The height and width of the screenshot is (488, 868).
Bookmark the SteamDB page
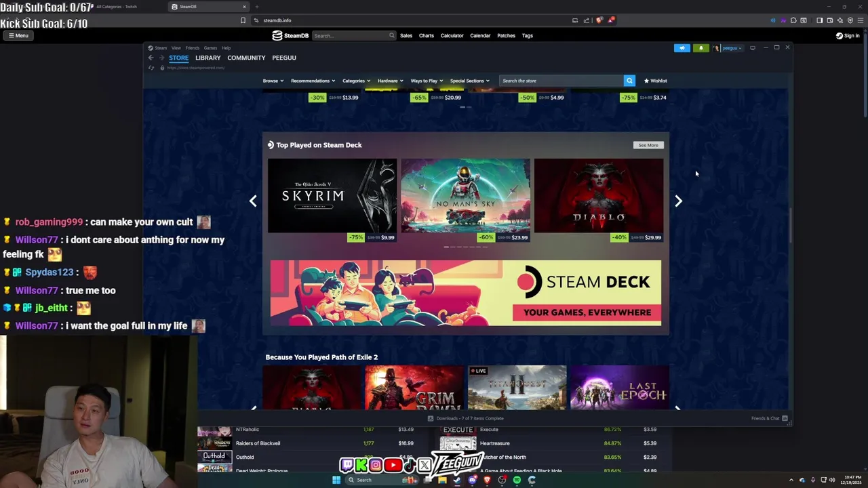(243, 20)
